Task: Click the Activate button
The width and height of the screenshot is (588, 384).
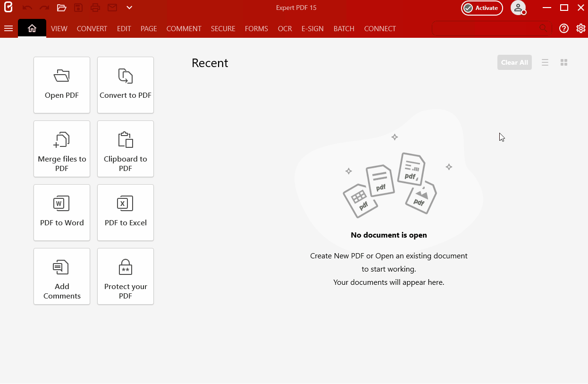Action: [482, 8]
